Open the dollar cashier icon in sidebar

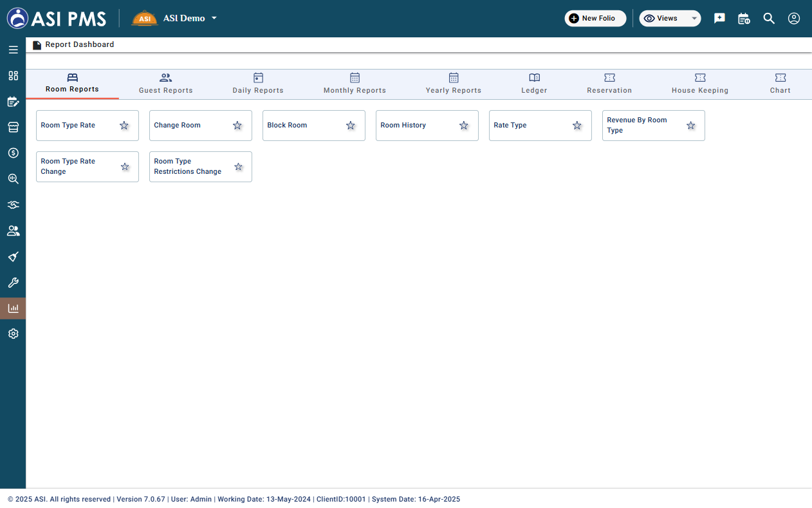pyautogui.click(x=13, y=153)
